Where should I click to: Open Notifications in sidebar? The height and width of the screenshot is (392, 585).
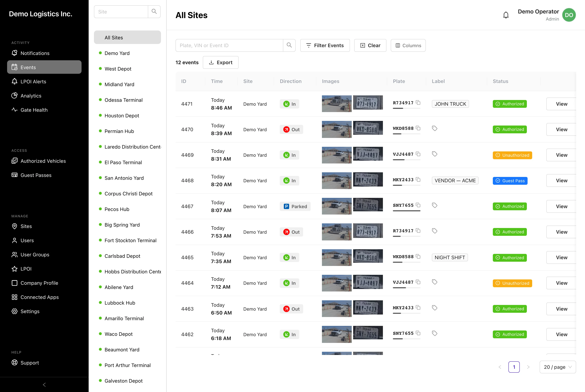(44, 53)
